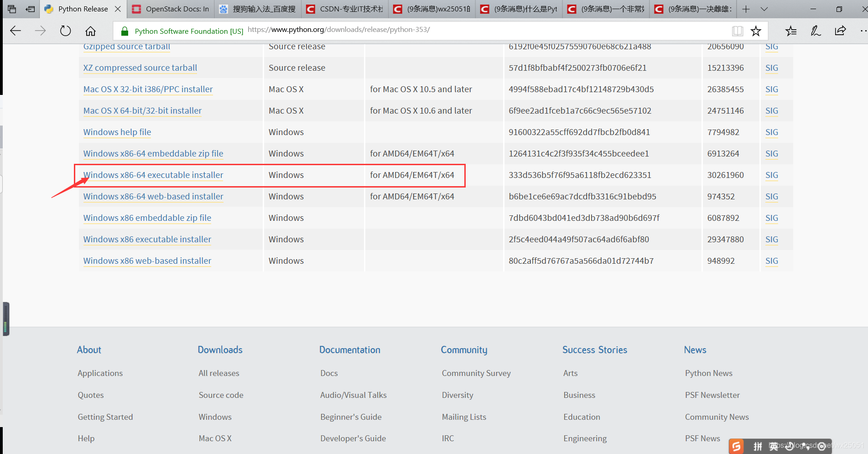Viewport: 868px width, 454px height.
Task: Open the Success Stories footer heading
Action: (595, 350)
